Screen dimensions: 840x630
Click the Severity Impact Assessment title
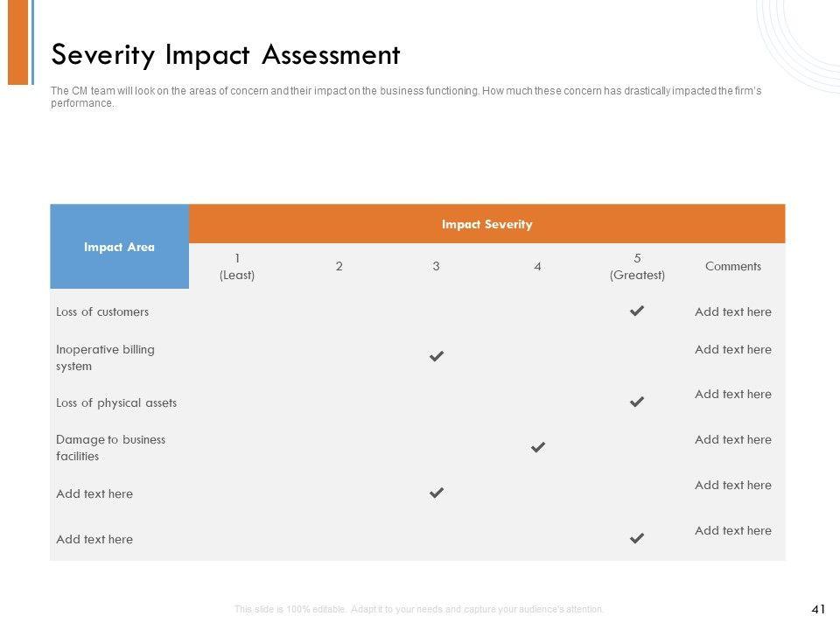pos(226,55)
